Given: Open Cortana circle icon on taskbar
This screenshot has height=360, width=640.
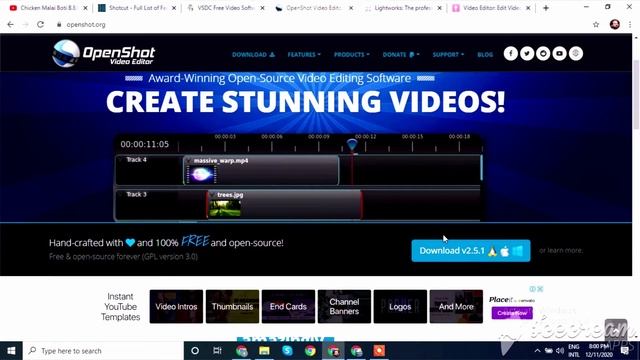Looking at the screenshot, I should tap(195, 351).
